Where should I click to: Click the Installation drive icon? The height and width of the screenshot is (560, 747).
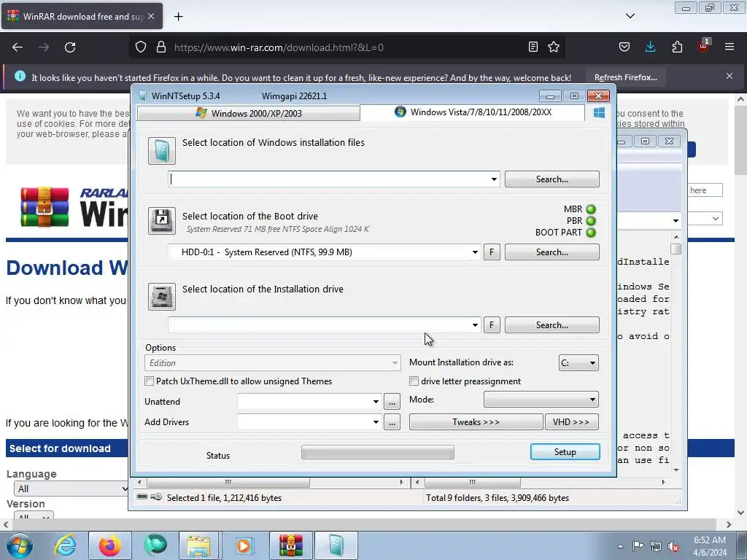coord(161,296)
